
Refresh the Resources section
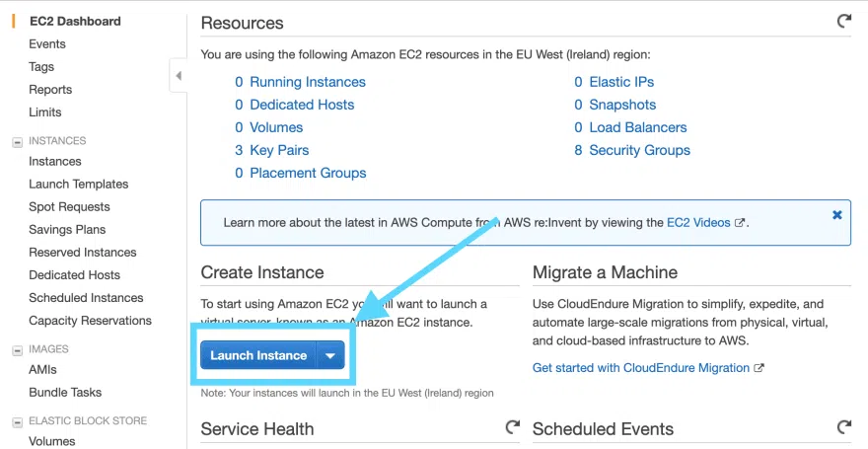coord(843,21)
